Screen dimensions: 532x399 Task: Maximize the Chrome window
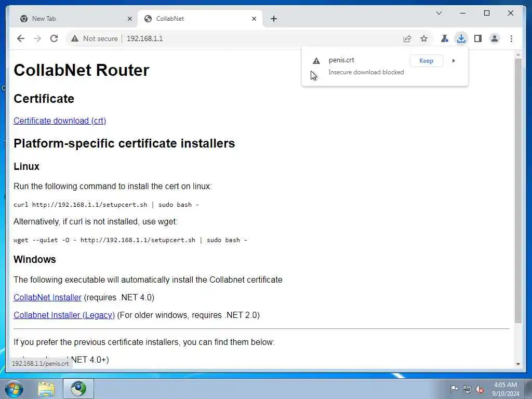click(486, 13)
